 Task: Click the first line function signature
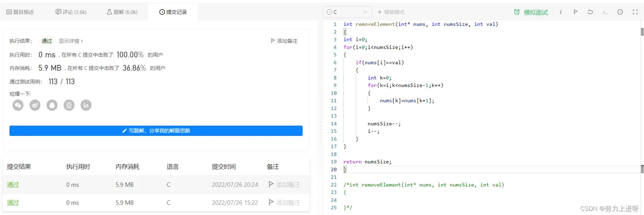(420, 24)
